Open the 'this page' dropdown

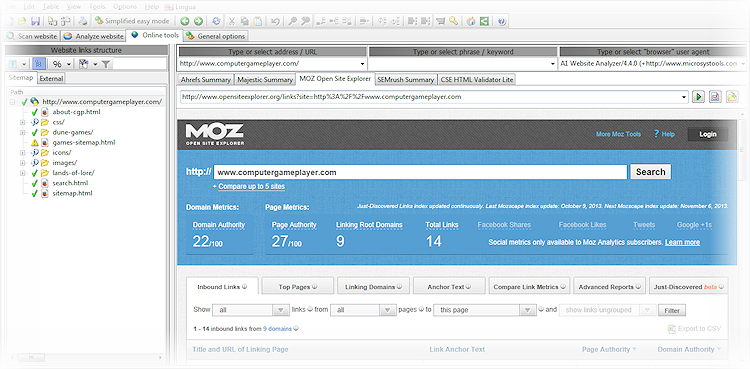484,310
